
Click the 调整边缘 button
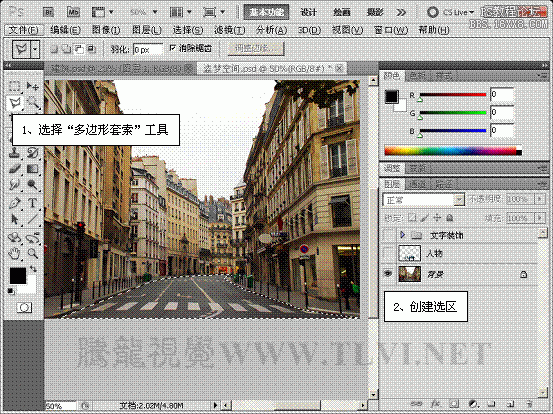click(255, 49)
